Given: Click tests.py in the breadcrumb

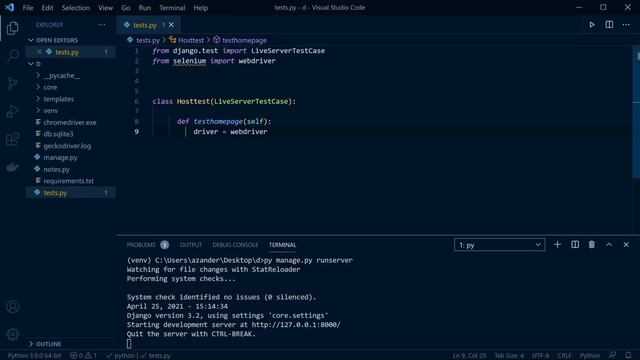Looking at the screenshot, I should pos(147,40).
